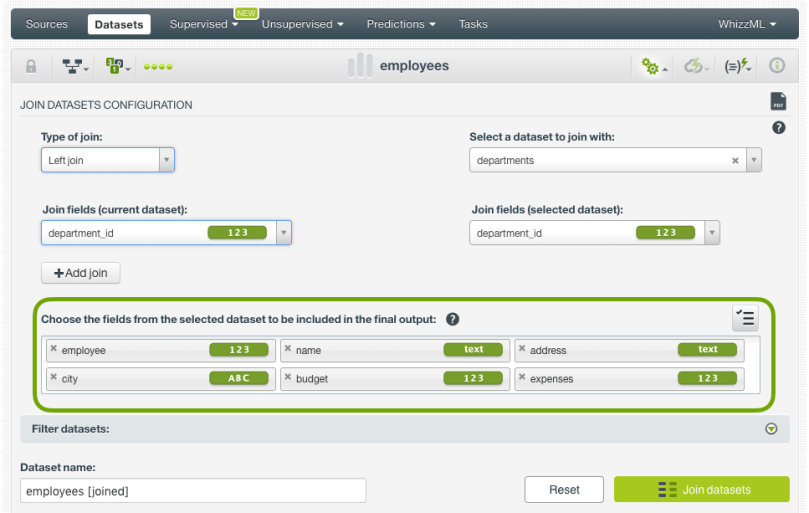Remove the city field
The image size is (809, 513).
click(54, 377)
